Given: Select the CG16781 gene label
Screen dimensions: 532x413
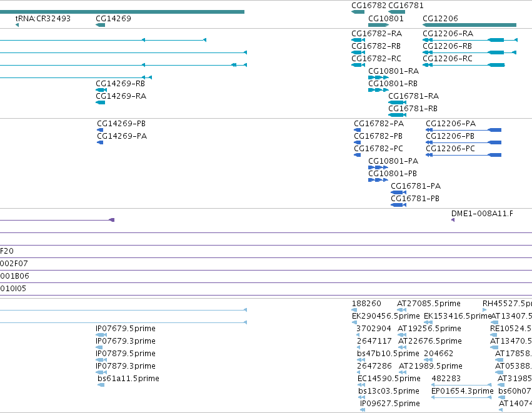Looking at the screenshot, I should pos(406,6).
